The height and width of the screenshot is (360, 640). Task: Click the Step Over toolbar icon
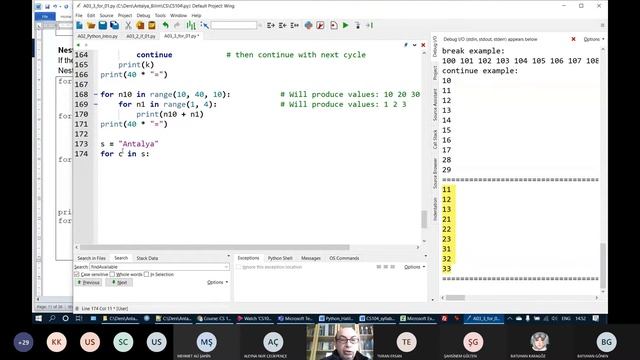(369, 25)
